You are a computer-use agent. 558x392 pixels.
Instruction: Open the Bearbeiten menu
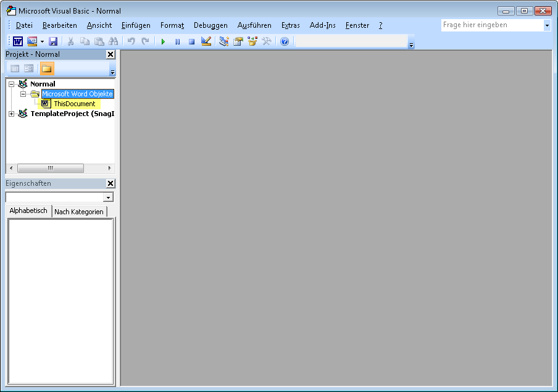click(60, 25)
